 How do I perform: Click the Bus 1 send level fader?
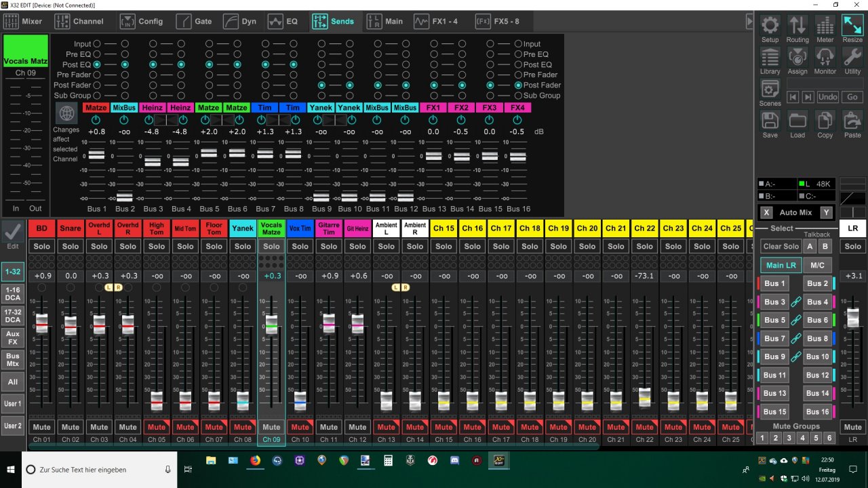[x=96, y=155]
